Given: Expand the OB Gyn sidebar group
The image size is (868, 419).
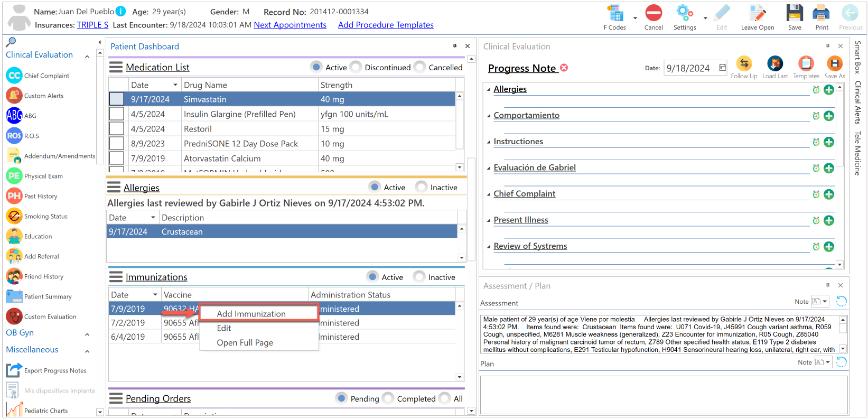Looking at the screenshot, I should pos(87,334).
